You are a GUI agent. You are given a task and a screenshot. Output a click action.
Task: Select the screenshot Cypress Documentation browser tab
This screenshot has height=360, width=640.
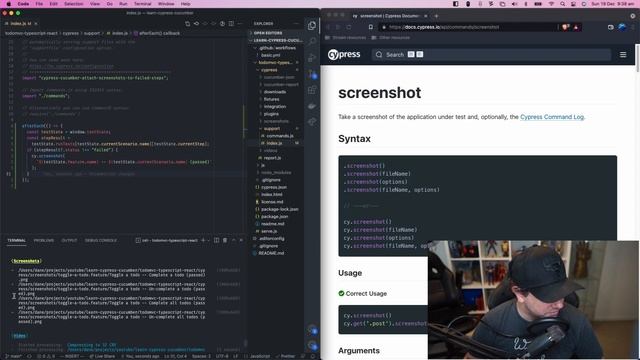(389, 16)
